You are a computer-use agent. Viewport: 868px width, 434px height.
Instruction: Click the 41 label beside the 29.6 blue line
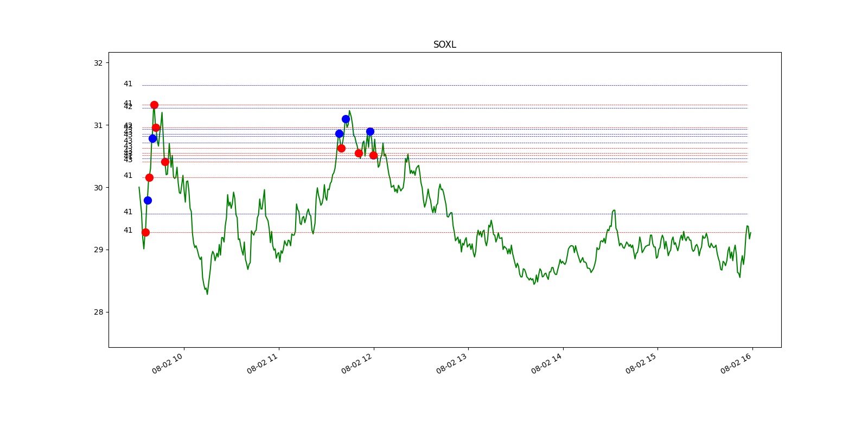[128, 212]
